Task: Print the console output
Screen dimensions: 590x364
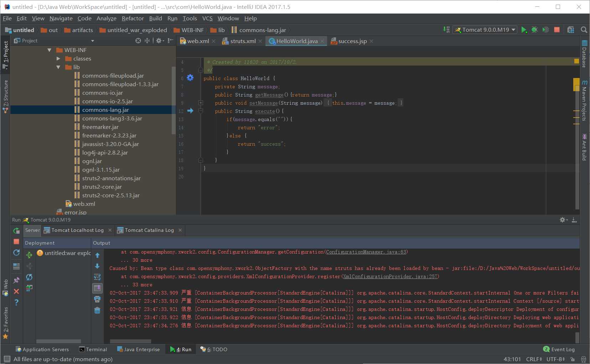Action: click(x=97, y=299)
